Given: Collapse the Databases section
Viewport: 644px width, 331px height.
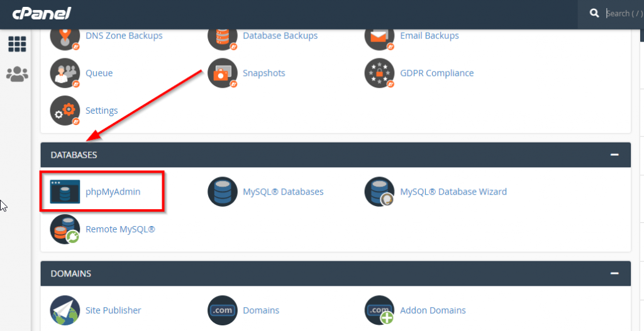Looking at the screenshot, I should pyautogui.click(x=614, y=155).
